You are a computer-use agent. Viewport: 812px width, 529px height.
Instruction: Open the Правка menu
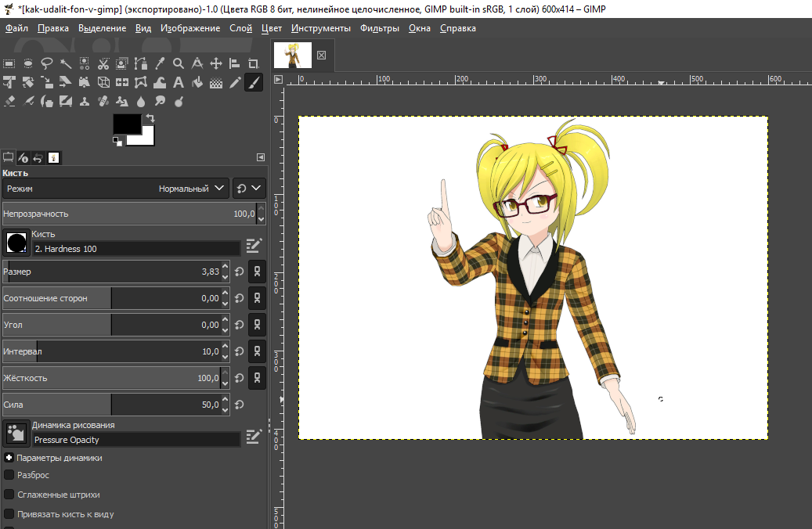tap(52, 28)
